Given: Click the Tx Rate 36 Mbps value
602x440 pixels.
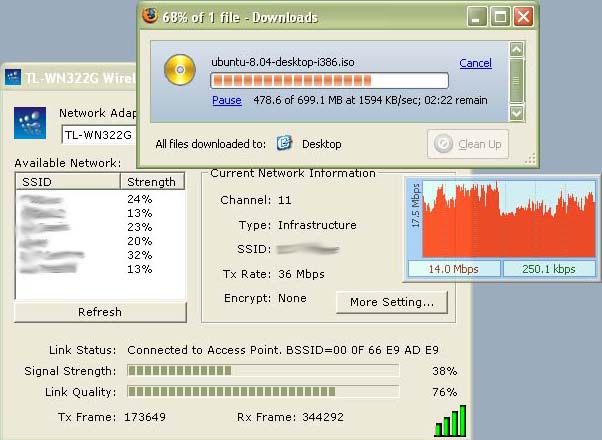Looking at the screenshot, I should (301, 274).
